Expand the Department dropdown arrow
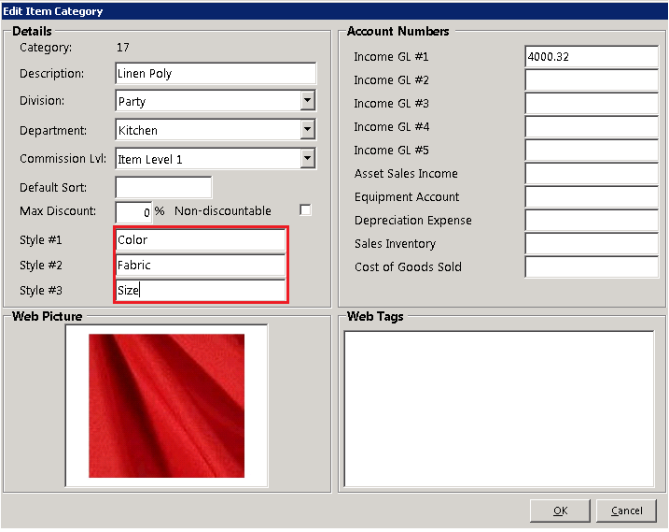The image size is (669, 532). pos(307,129)
